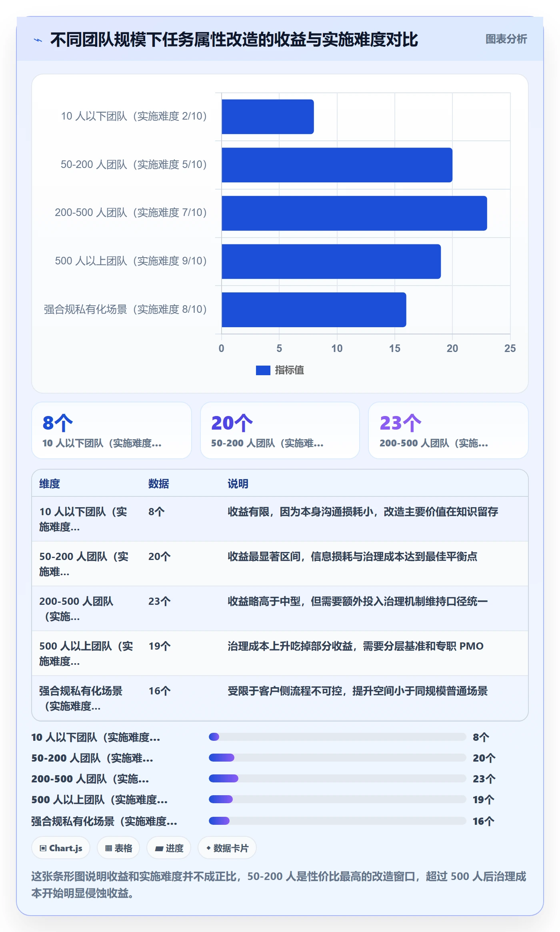
Task: Toggle the 指标值 legend color box
Action: [x=263, y=370]
